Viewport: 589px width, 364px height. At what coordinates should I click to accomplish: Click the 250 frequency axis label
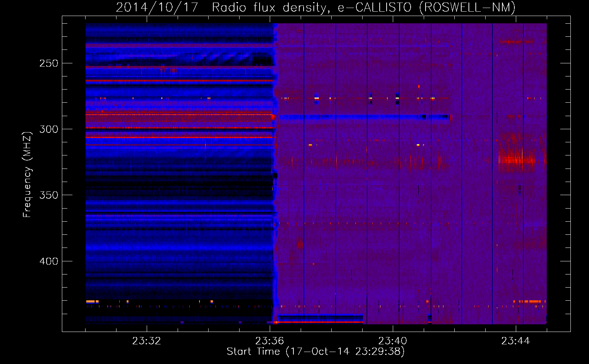(49, 63)
